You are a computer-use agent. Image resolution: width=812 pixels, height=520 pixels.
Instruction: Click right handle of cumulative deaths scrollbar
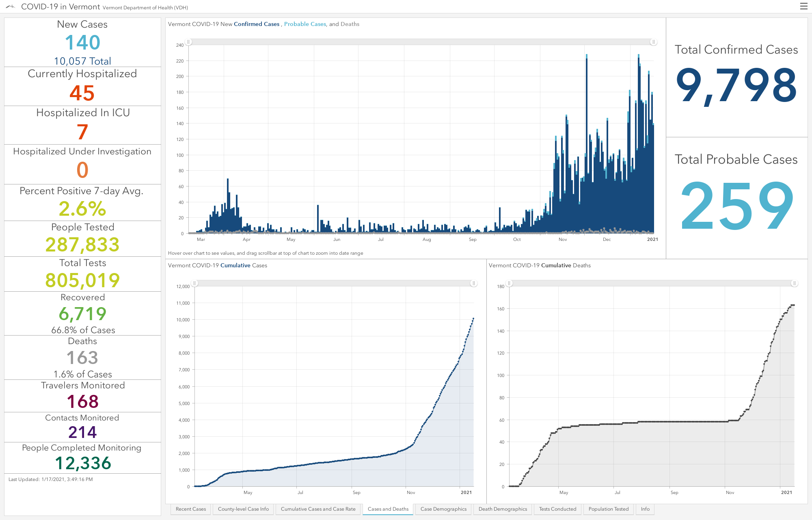tap(794, 283)
